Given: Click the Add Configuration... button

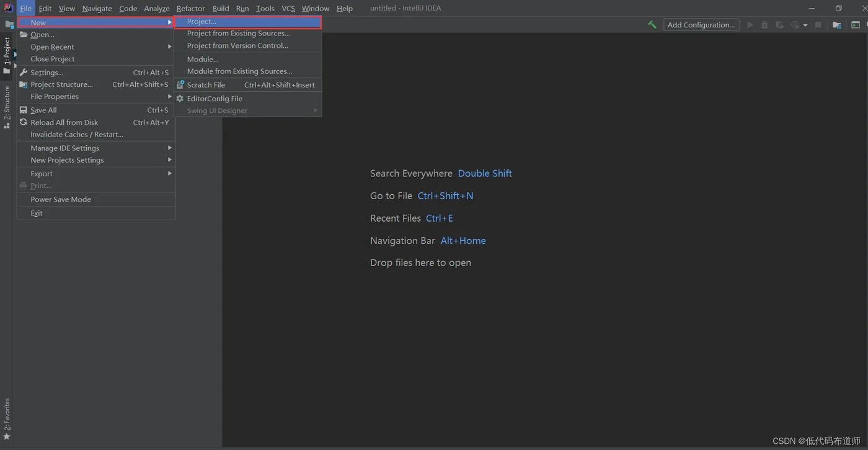Looking at the screenshot, I should pos(701,25).
